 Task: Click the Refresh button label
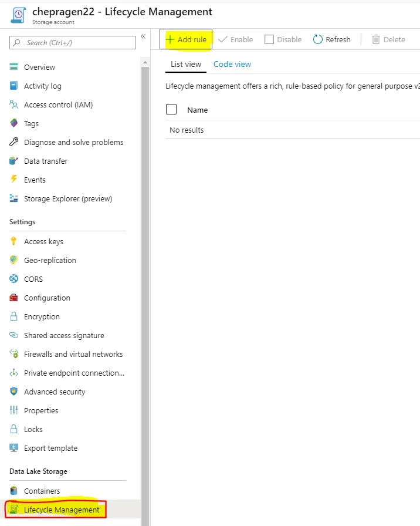click(x=338, y=39)
